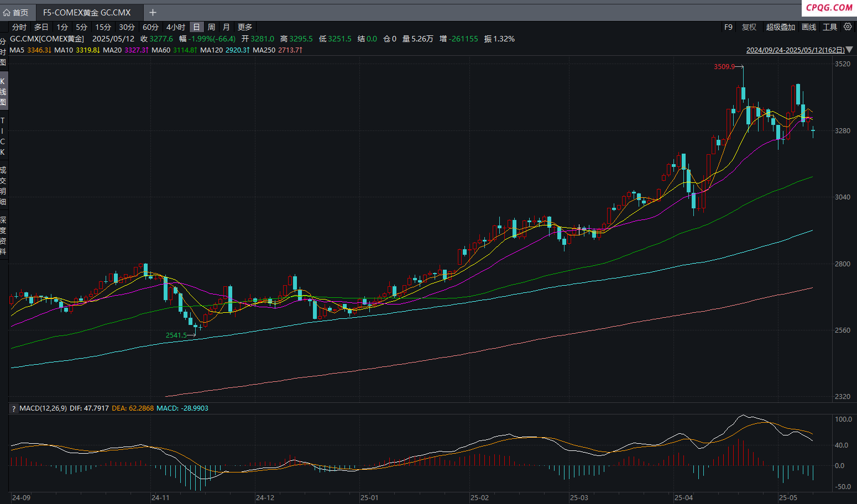Add a new tab with the plus icon
This screenshot has width=857, height=504.
point(153,12)
